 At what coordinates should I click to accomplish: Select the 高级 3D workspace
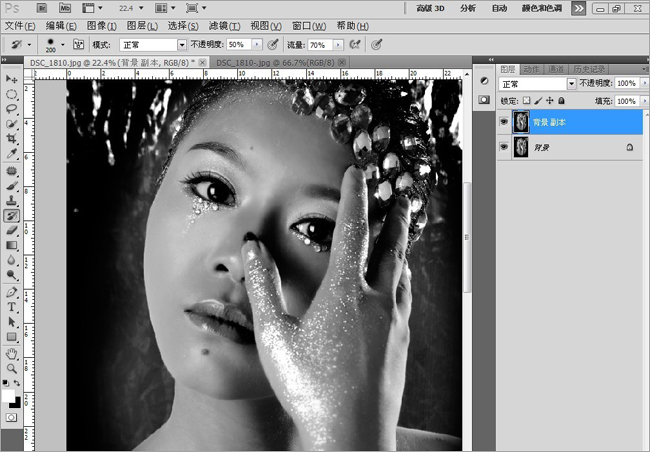[430, 8]
